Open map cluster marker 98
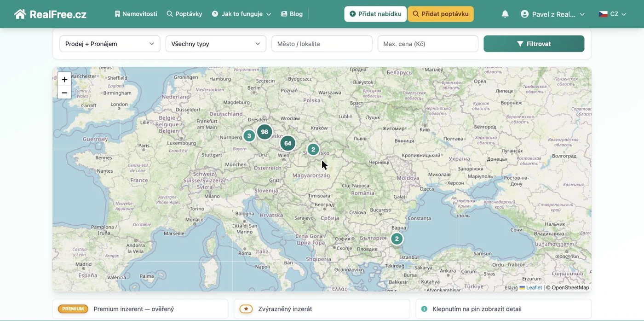Viewport: 644px width, 321px height. click(x=264, y=132)
